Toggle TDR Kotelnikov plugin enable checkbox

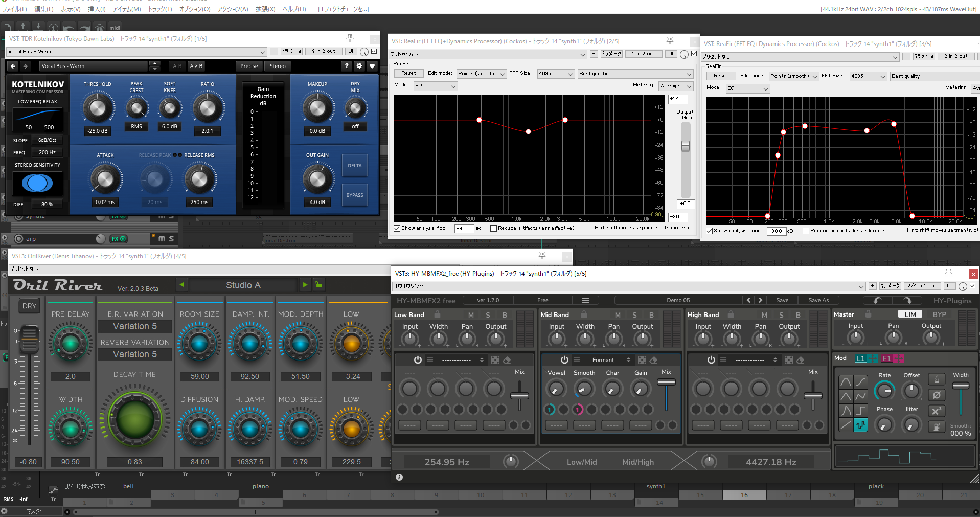coord(374,51)
